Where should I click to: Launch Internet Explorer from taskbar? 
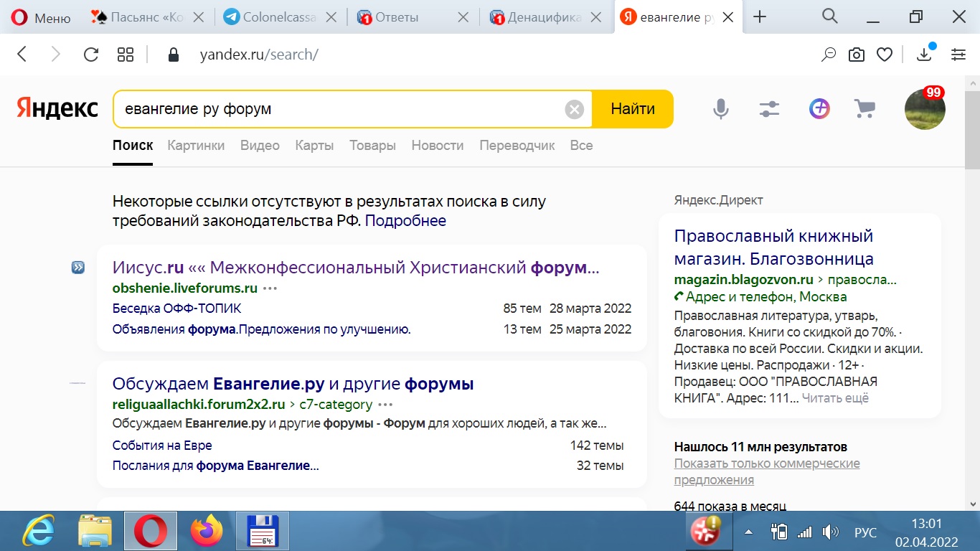(x=38, y=532)
